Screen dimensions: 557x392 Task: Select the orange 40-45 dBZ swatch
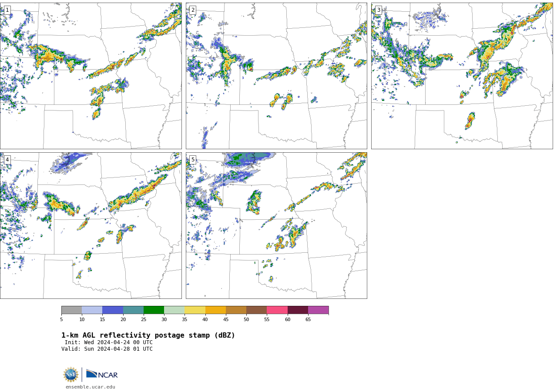215,310
